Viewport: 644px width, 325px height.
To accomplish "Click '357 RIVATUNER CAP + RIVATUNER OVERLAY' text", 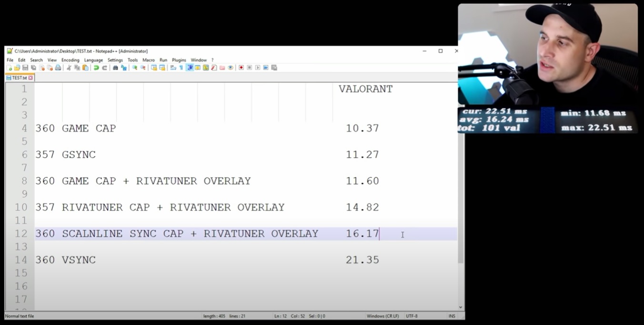I will click(160, 207).
